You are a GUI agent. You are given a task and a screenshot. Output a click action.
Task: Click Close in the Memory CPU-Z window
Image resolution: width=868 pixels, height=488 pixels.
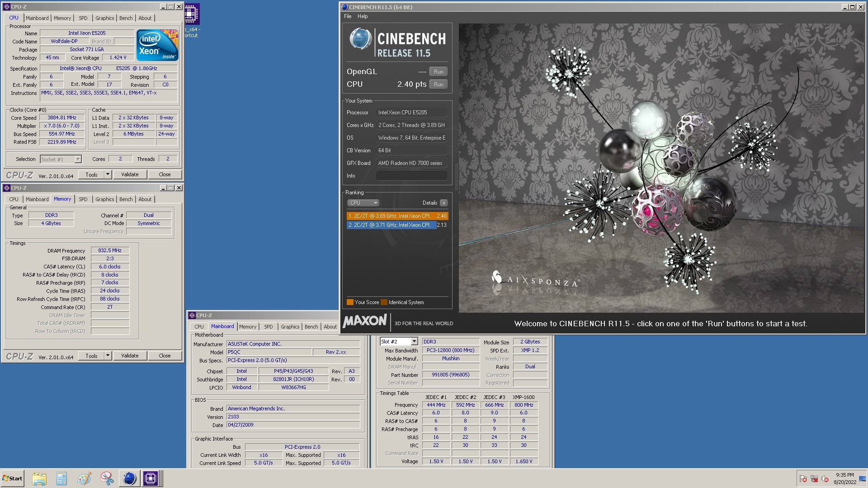[165, 356]
